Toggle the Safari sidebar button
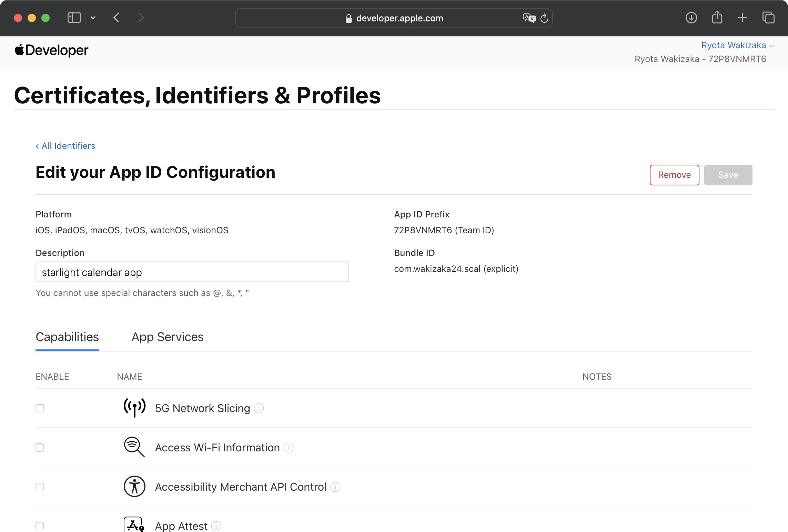Image resolution: width=788 pixels, height=532 pixels. pyautogui.click(x=74, y=18)
